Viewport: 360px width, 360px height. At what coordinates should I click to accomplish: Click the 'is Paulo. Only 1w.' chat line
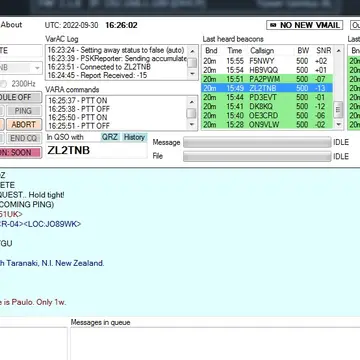(33, 302)
